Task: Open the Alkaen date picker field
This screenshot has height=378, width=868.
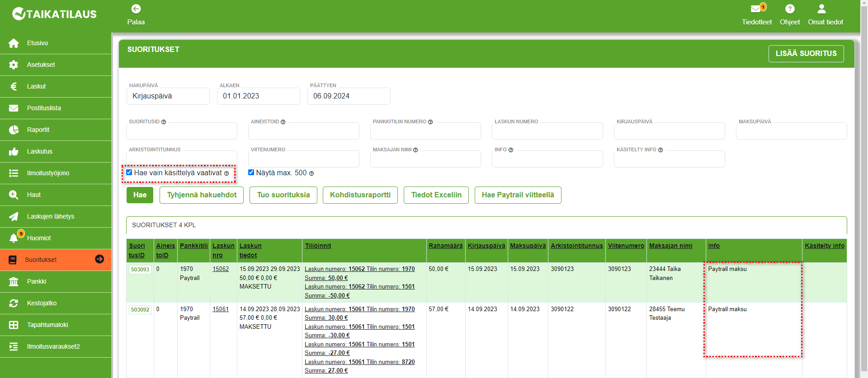Action: pyautogui.click(x=258, y=96)
